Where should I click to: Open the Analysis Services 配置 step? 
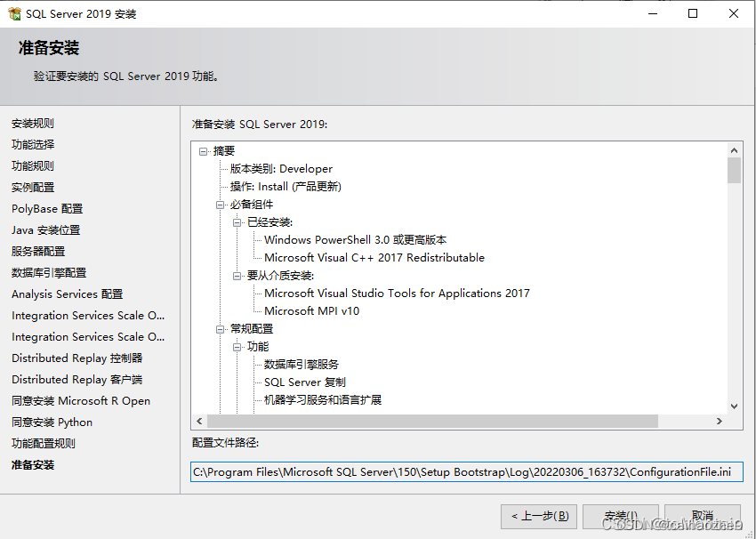pyautogui.click(x=66, y=294)
